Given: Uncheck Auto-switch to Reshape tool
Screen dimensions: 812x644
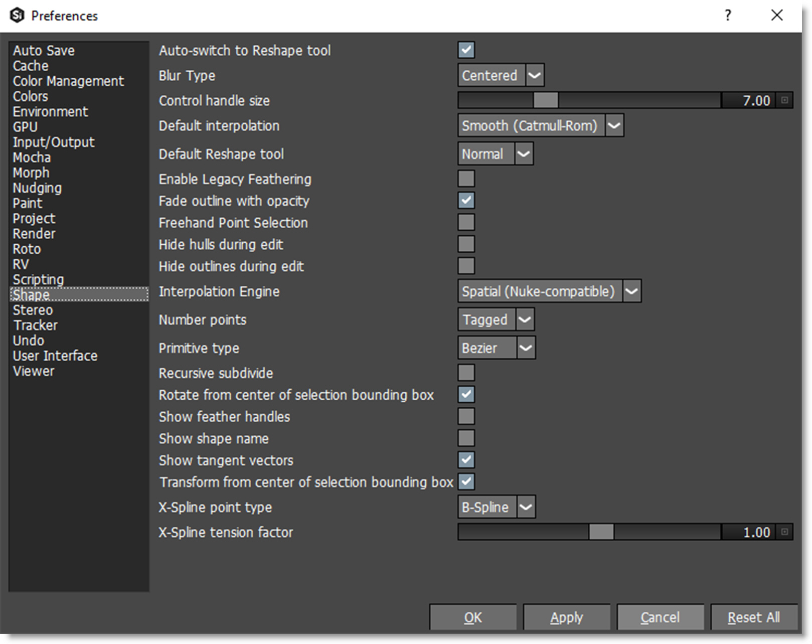Looking at the screenshot, I should 466,50.
